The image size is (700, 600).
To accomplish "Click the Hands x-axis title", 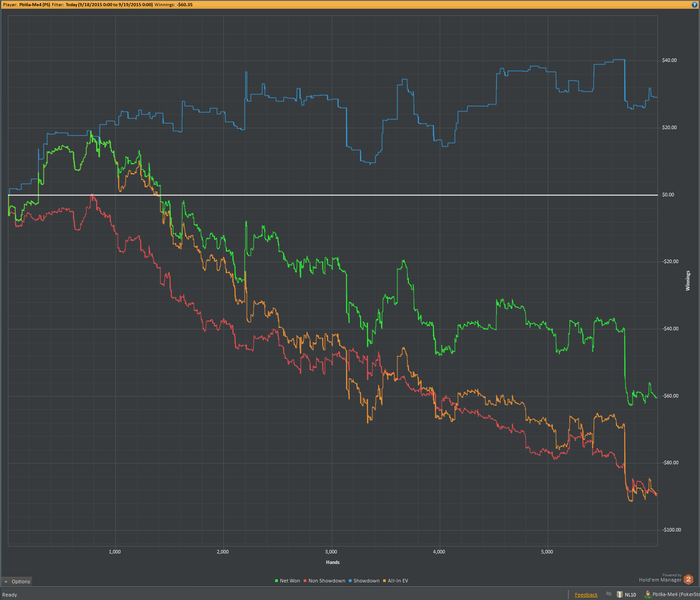I will point(333,562).
